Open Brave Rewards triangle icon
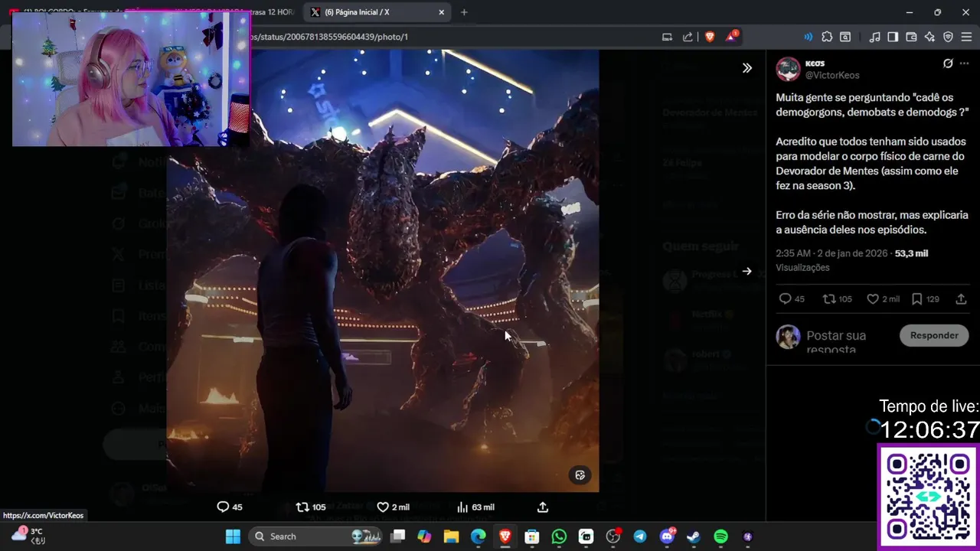Image resolution: width=980 pixels, height=551 pixels. (732, 36)
